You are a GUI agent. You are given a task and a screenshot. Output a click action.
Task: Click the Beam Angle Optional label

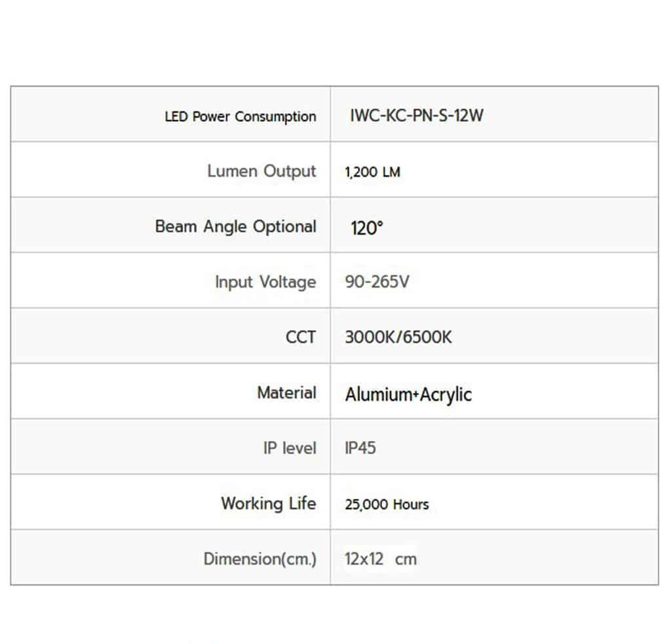236,227
